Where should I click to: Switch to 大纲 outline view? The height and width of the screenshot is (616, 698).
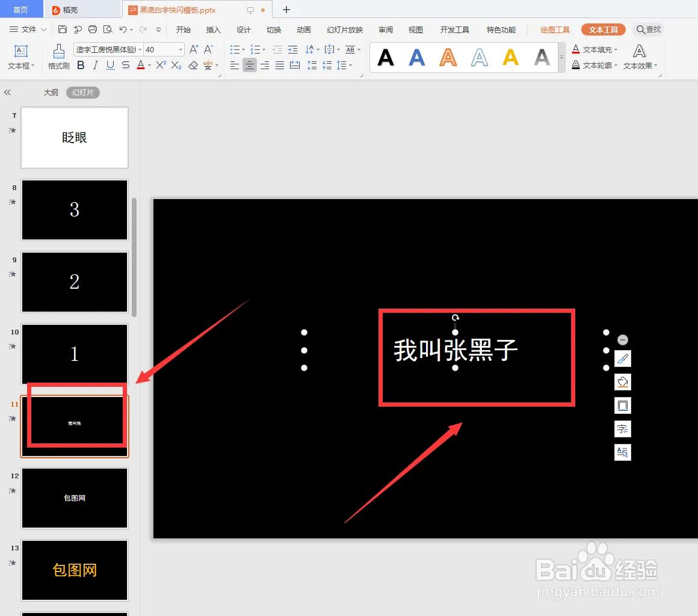[51, 93]
